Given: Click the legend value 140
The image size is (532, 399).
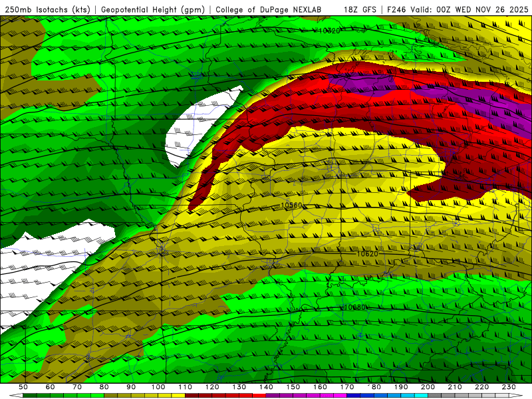Looking at the screenshot, I should (x=266, y=387).
